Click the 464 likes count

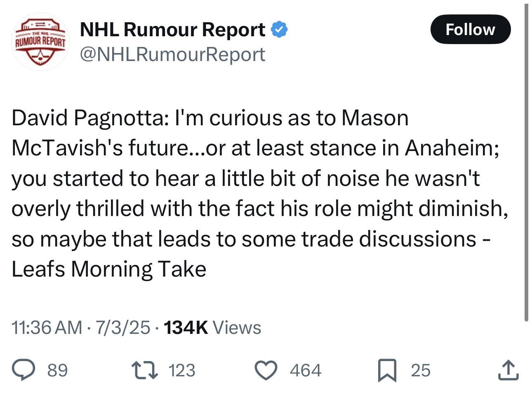click(x=305, y=370)
